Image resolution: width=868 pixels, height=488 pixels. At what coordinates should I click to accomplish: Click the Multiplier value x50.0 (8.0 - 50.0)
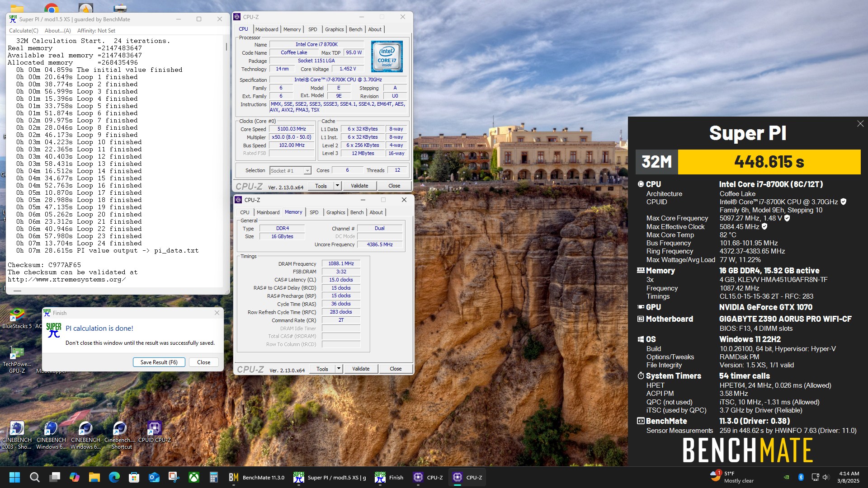(x=292, y=137)
